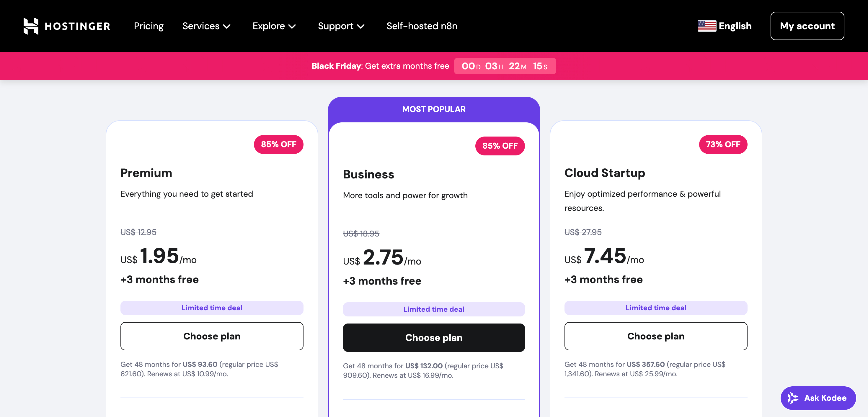
Task: Select the Self-hosted n8n menu item
Action: point(422,26)
